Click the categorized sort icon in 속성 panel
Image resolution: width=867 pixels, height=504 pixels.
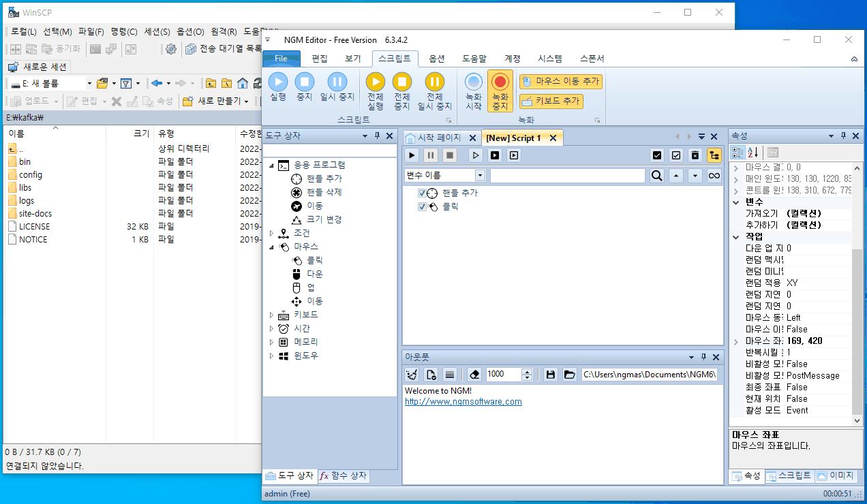(x=738, y=153)
